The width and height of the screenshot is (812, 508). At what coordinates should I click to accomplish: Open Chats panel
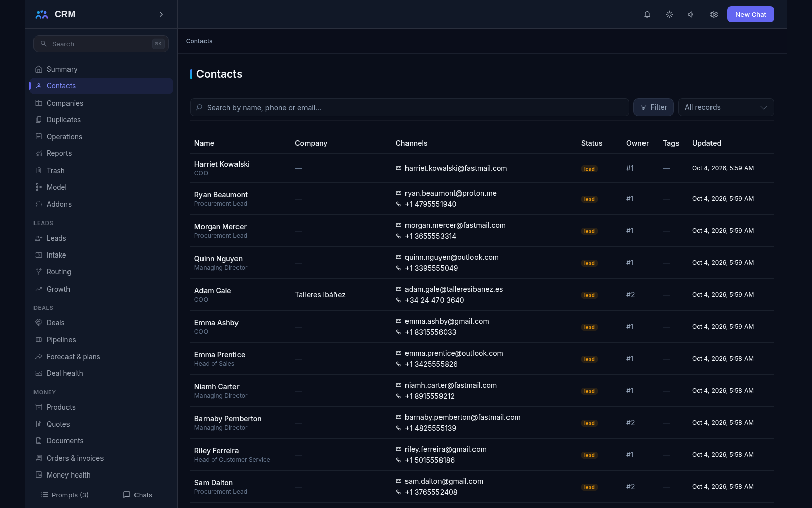click(x=138, y=495)
